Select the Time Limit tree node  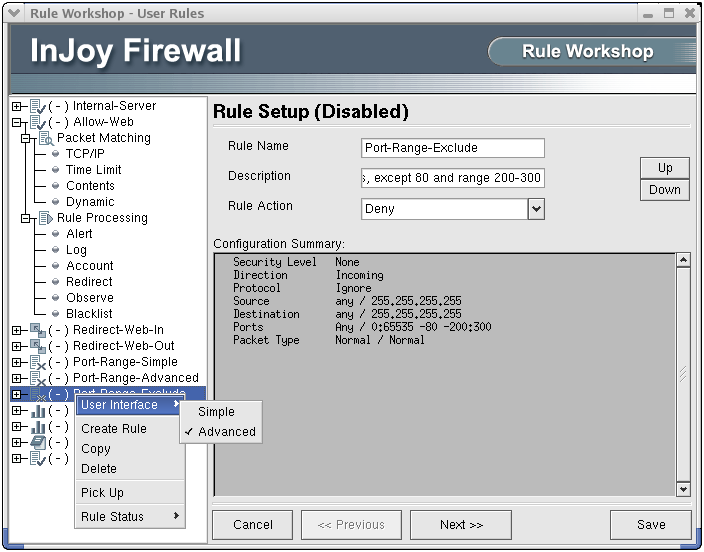(93, 170)
